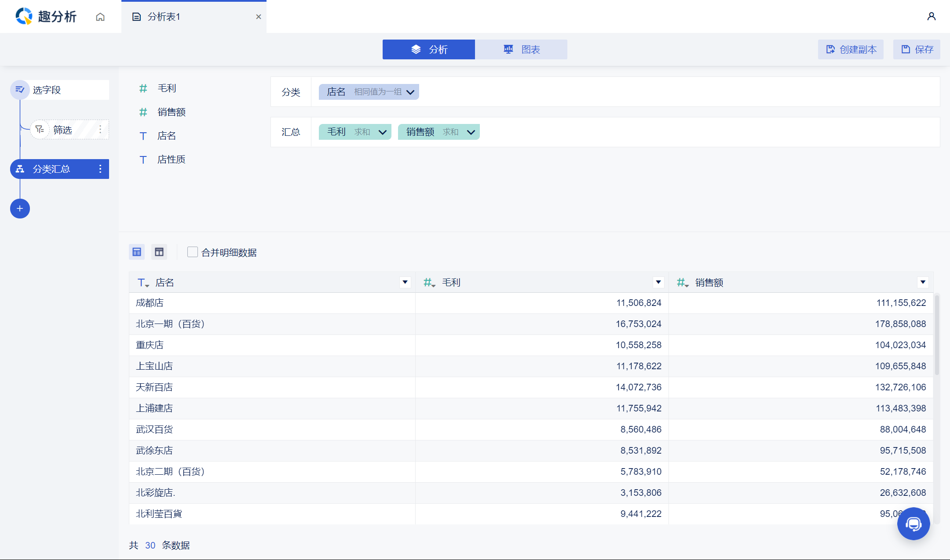Open 筛选 step three-dot menu
This screenshot has width=950, height=560.
100,129
